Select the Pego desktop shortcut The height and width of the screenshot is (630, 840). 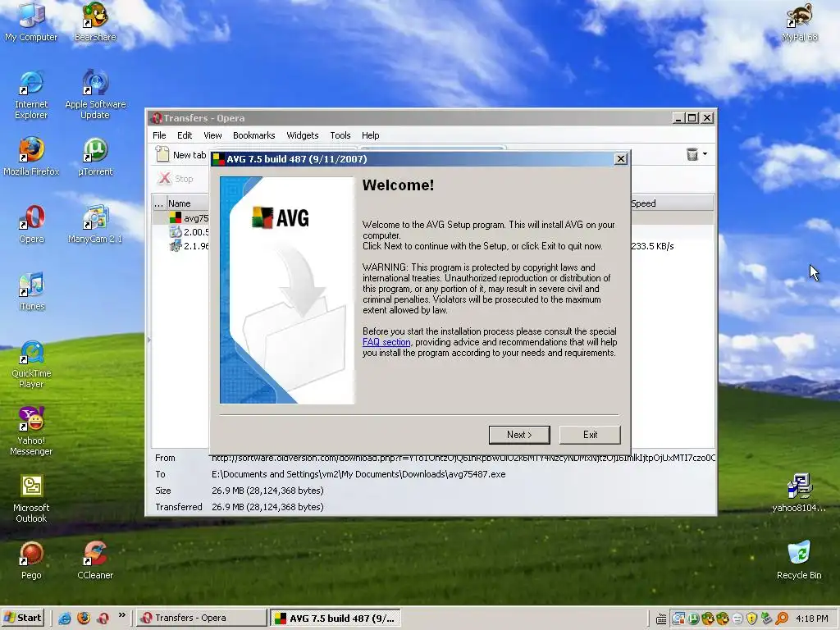tap(31, 560)
